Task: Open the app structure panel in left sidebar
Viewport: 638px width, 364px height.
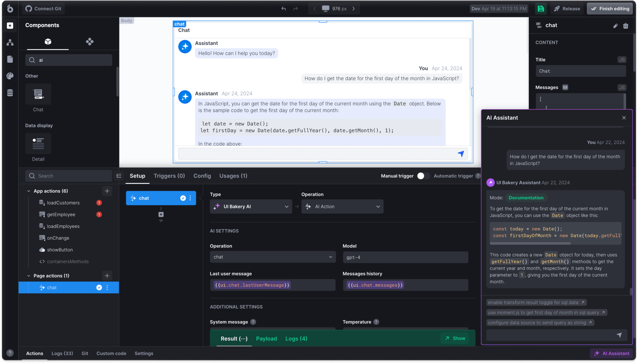Action: coord(10,42)
